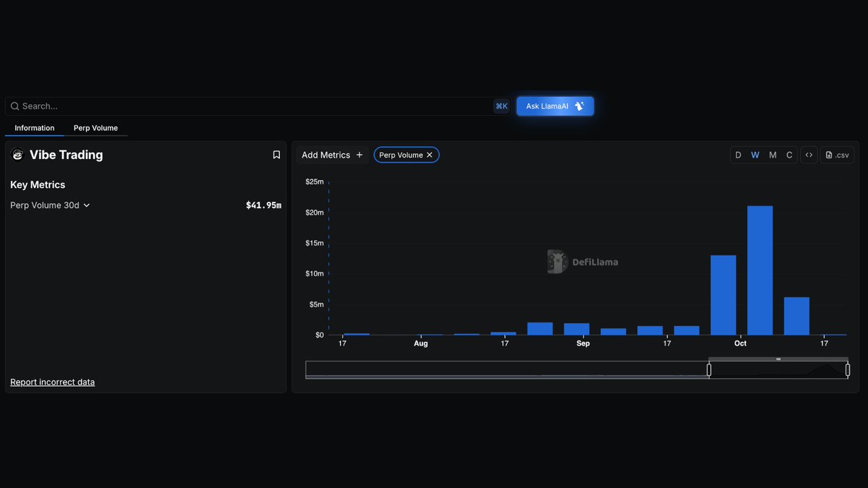The height and width of the screenshot is (488, 868).
Task: Click the DefiLlama watermark on chart
Action: pyautogui.click(x=583, y=261)
